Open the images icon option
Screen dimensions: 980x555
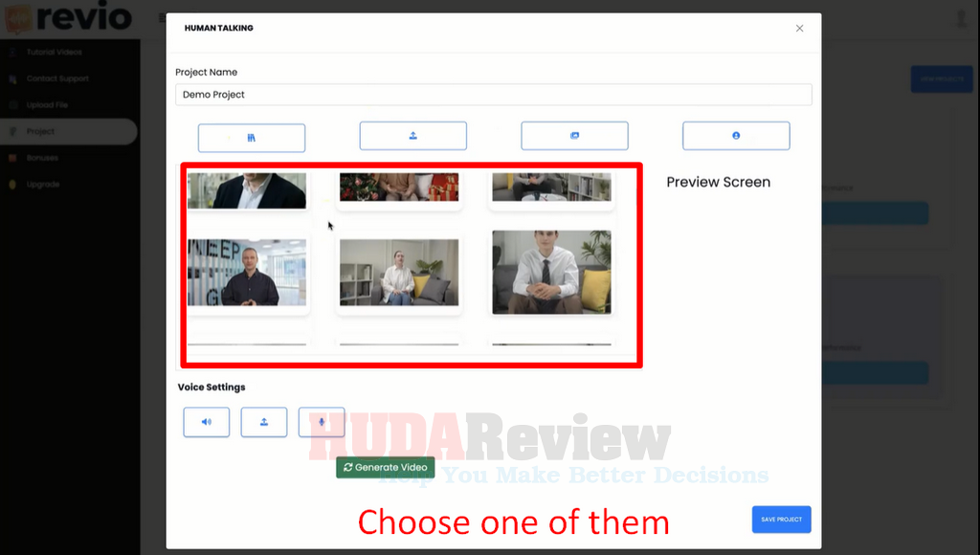point(574,136)
